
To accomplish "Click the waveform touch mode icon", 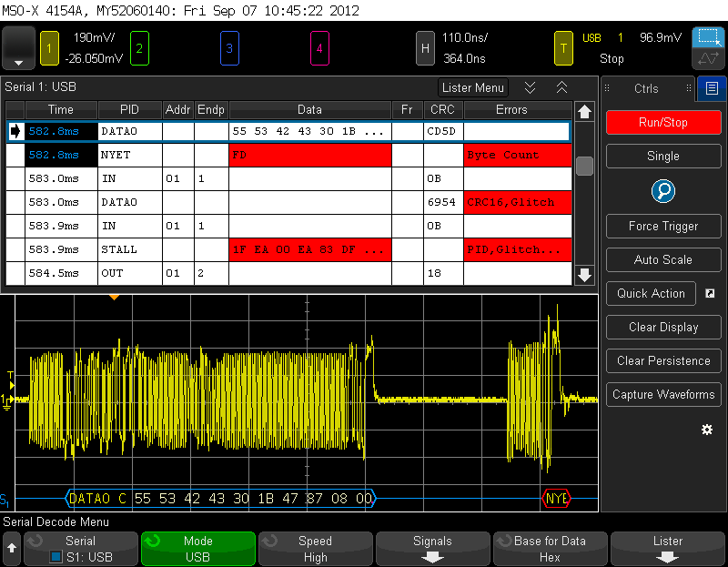I will click(707, 60).
